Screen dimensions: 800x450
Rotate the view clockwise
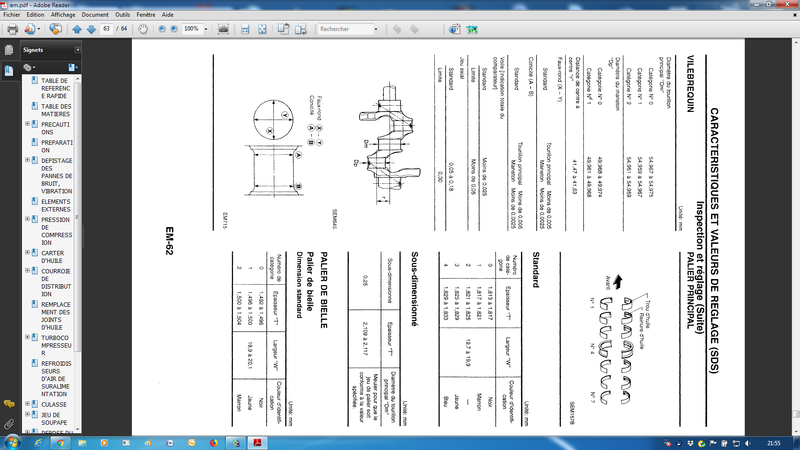pos(301,29)
